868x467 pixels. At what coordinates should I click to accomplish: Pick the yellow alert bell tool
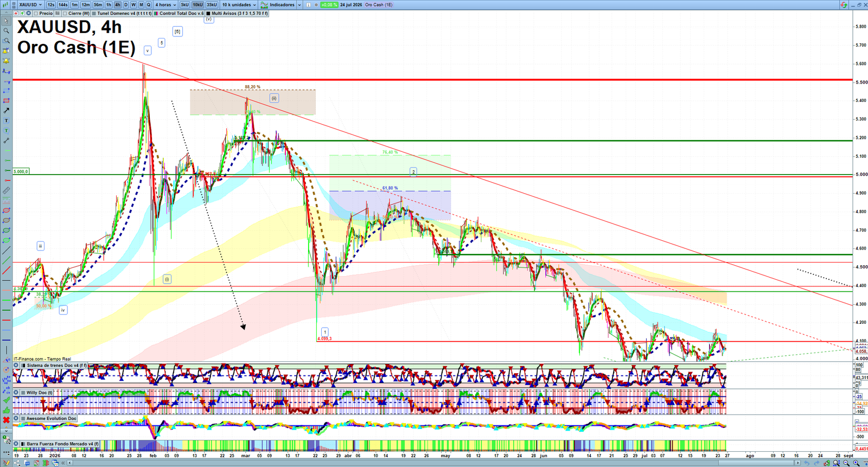(x=6, y=61)
